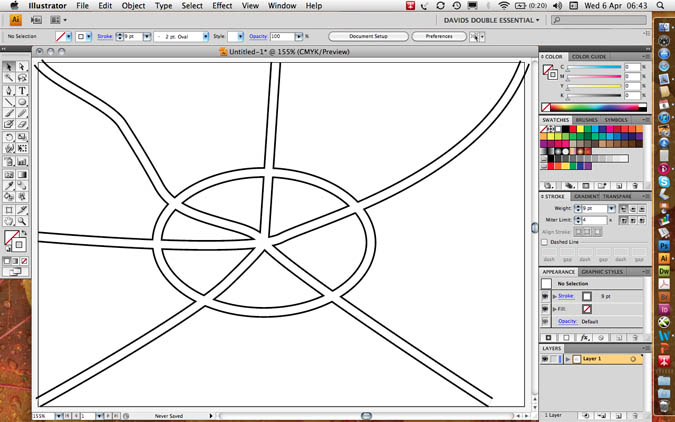The width and height of the screenshot is (675, 422).
Task: Click the Photoshop icon in the dock
Action: tap(663, 243)
